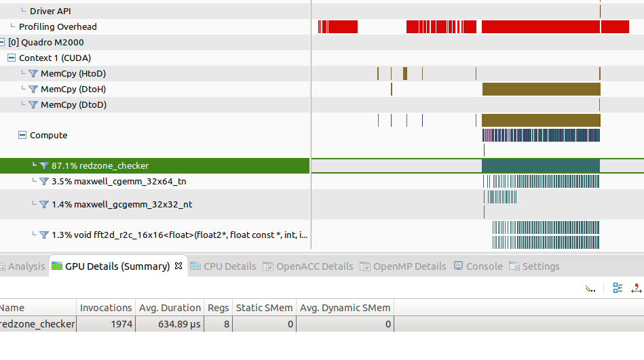Click the filter icon beside MemCpy (DtoH)
The width and height of the screenshot is (644, 360).
pyautogui.click(x=33, y=89)
